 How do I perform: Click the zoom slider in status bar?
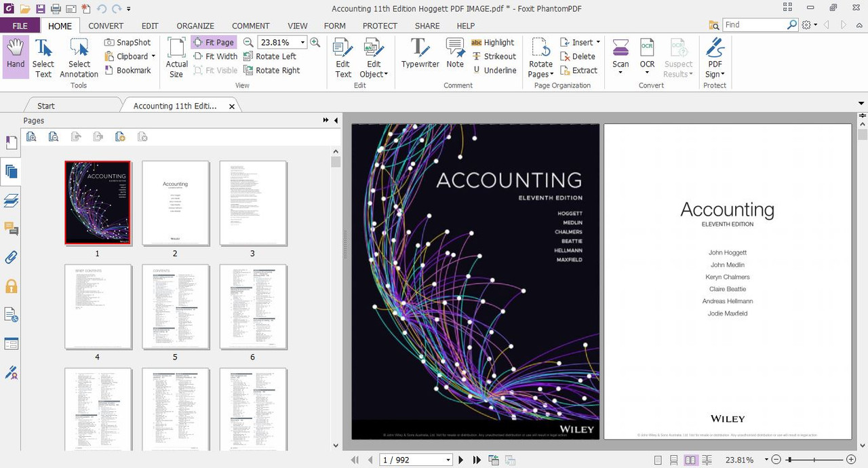pos(814,460)
